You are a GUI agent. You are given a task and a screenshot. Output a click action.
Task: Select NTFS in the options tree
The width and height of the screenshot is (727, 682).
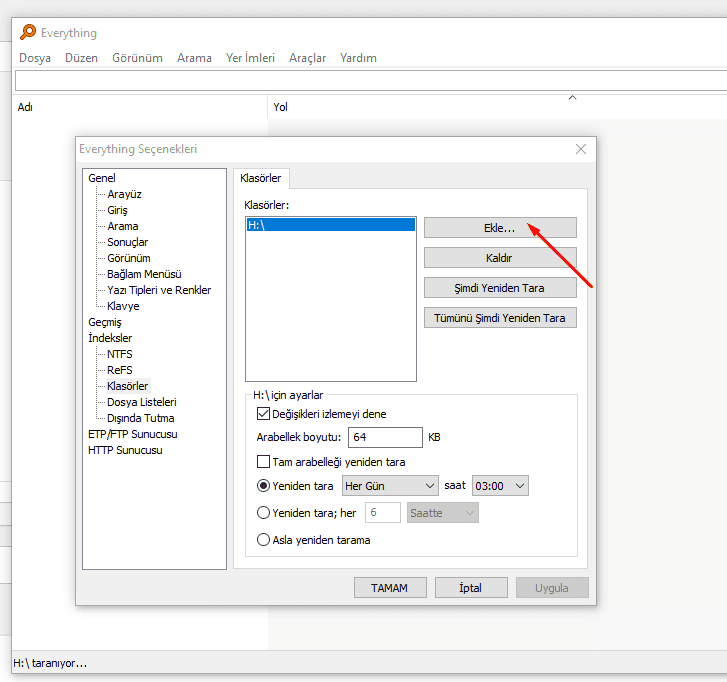pyautogui.click(x=120, y=354)
